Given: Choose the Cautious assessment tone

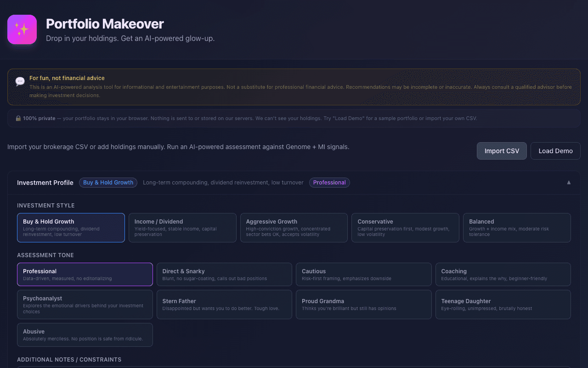Looking at the screenshot, I should (363, 274).
